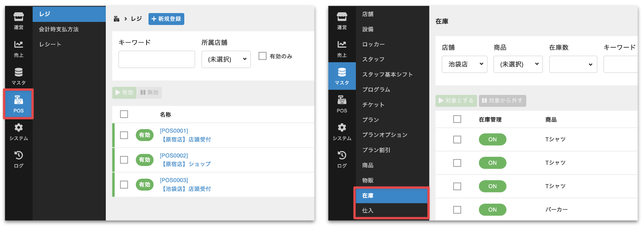Expand the 在庫数 dropdown

pos(573,65)
